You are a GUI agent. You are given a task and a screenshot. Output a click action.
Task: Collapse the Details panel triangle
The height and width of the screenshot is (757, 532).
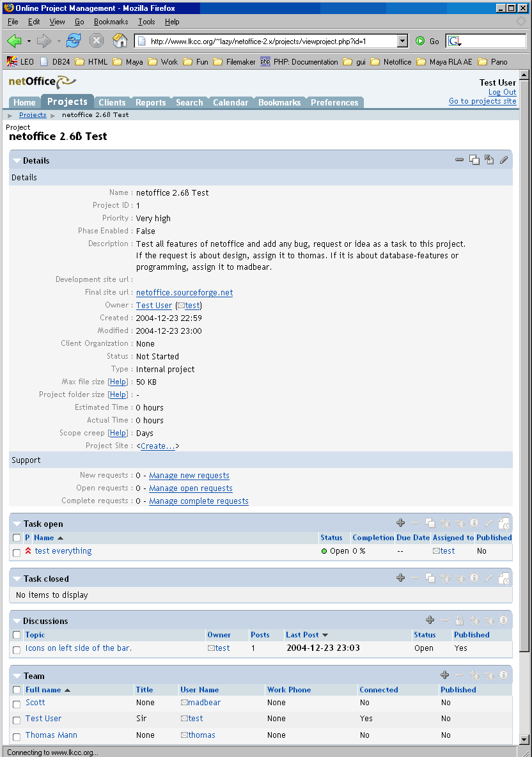pos(17,161)
